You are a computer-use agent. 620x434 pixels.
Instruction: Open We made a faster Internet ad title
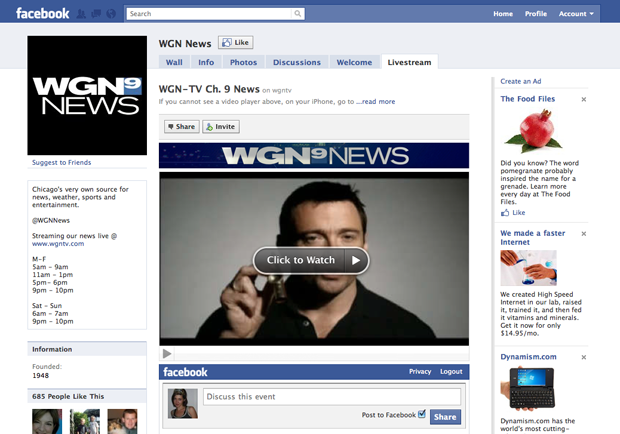533,238
